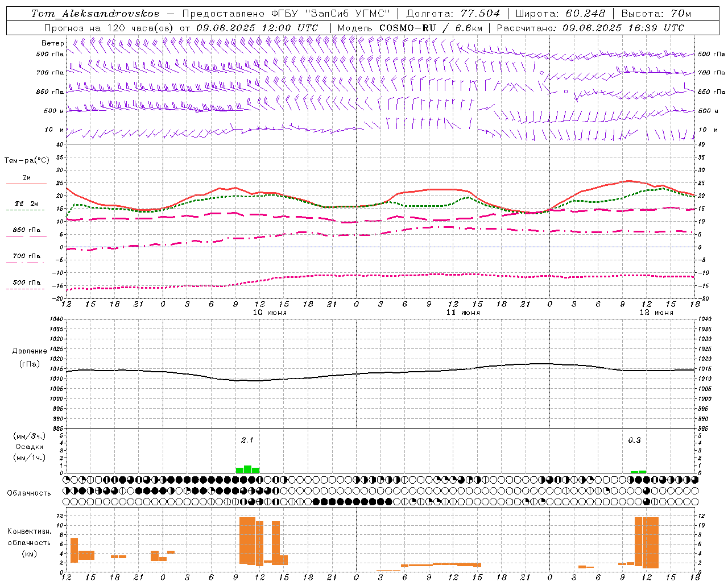Click the '(гПа)' unit under Давление

(30, 364)
